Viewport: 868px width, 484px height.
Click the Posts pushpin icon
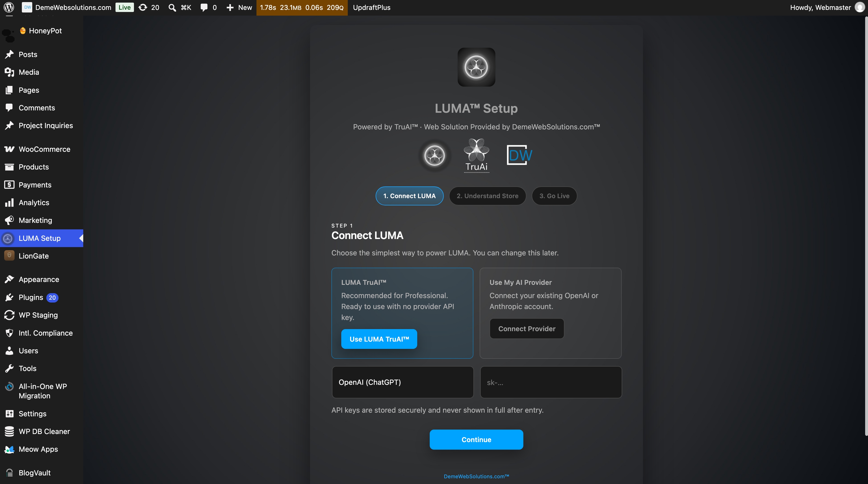pyautogui.click(x=9, y=54)
